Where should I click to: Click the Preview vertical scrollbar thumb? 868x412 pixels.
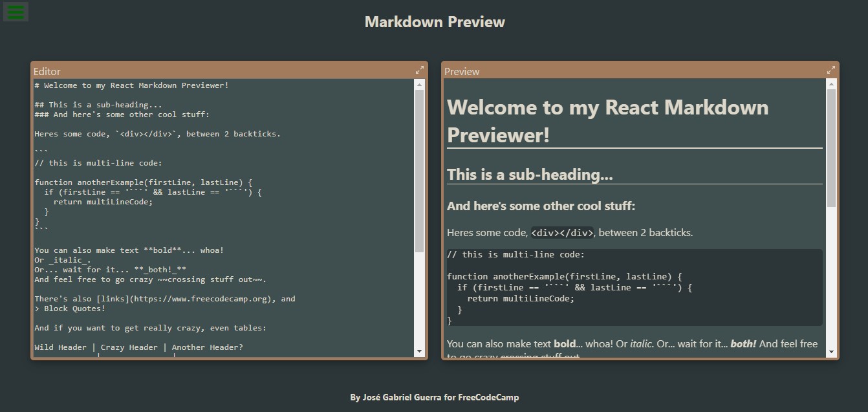(x=831, y=149)
